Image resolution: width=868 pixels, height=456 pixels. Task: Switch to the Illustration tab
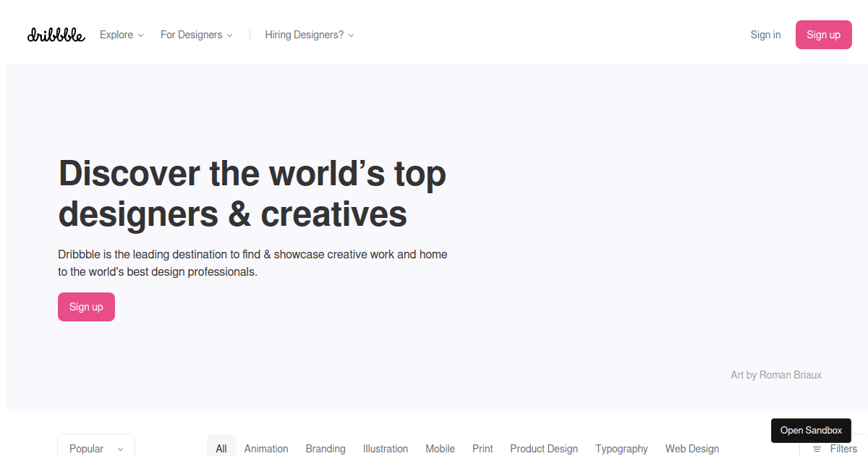point(386,448)
